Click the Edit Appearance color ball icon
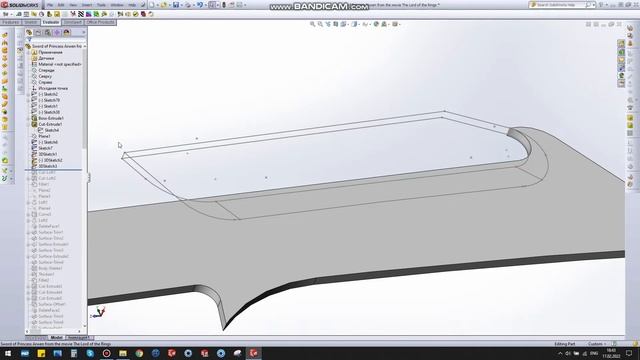Screen dimensions: 640x360 (x=376, y=24)
